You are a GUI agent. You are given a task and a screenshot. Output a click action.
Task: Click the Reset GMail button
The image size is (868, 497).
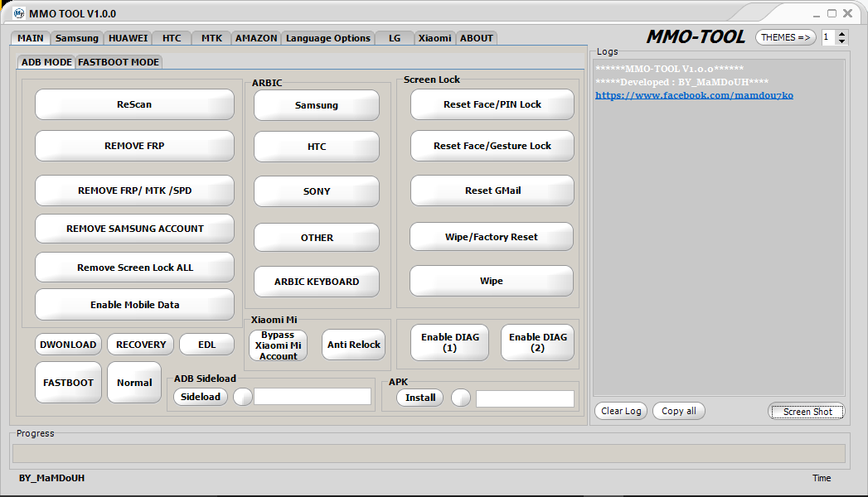pyautogui.click(x=492, y=191)
